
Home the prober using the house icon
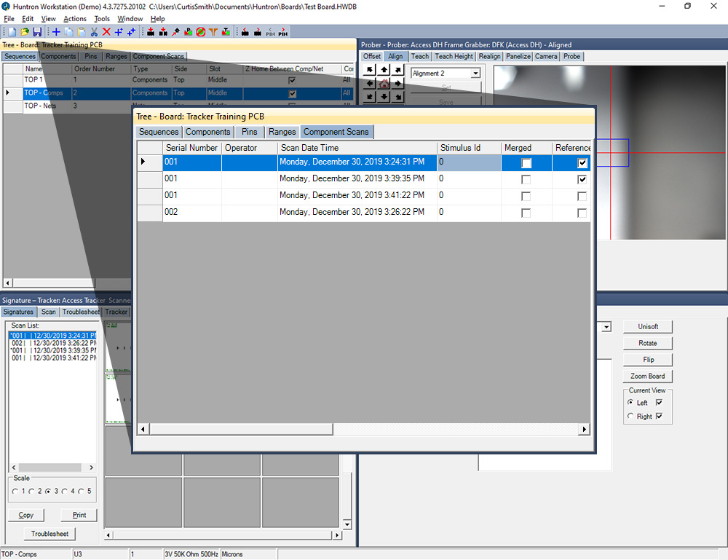(x=384, y=83)
